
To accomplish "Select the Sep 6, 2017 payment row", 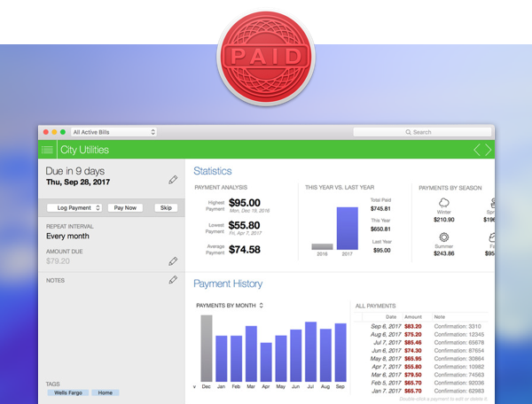I will coord(420,326).
